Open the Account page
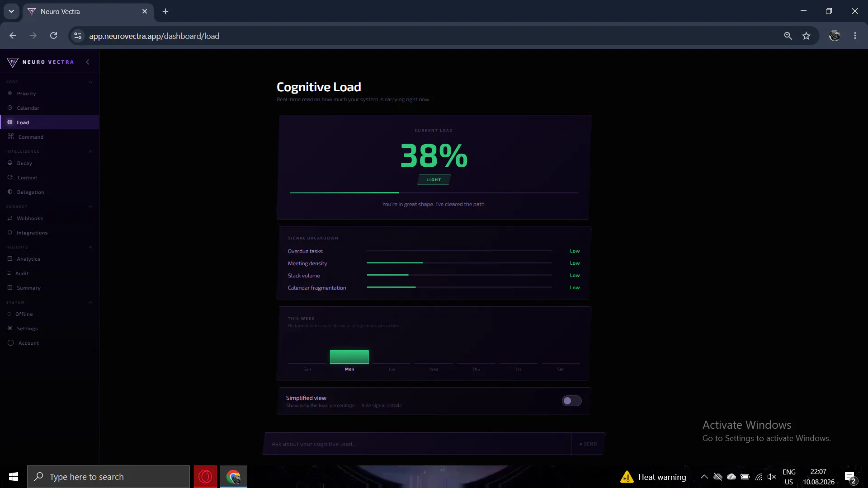Viewport: 868px width, 488px height. pos(50,343)
